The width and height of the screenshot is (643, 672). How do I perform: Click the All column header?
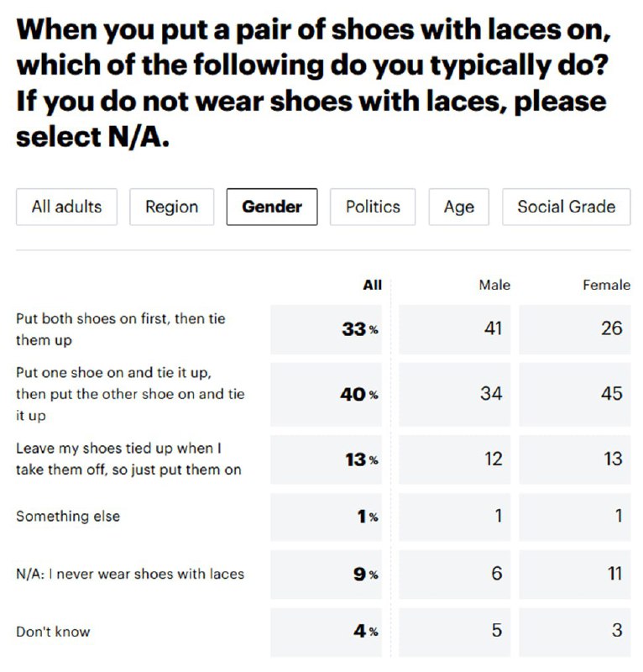(x=372, y=285)
